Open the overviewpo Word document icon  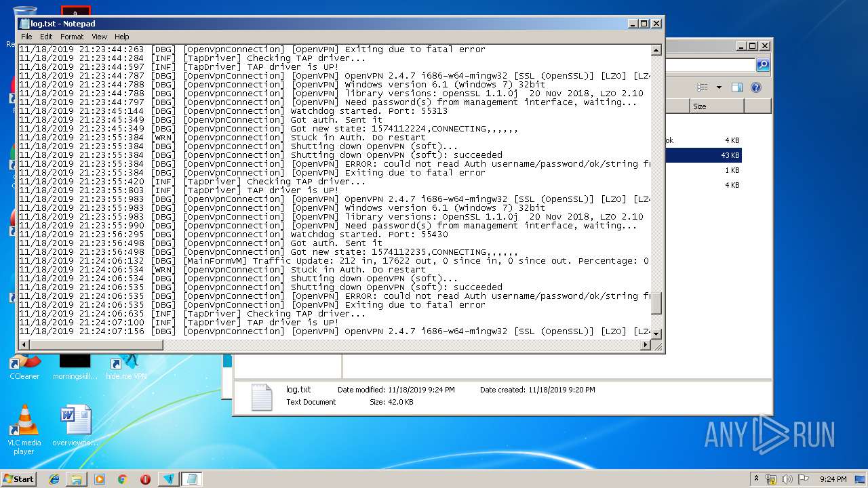(x=75, y=426)
